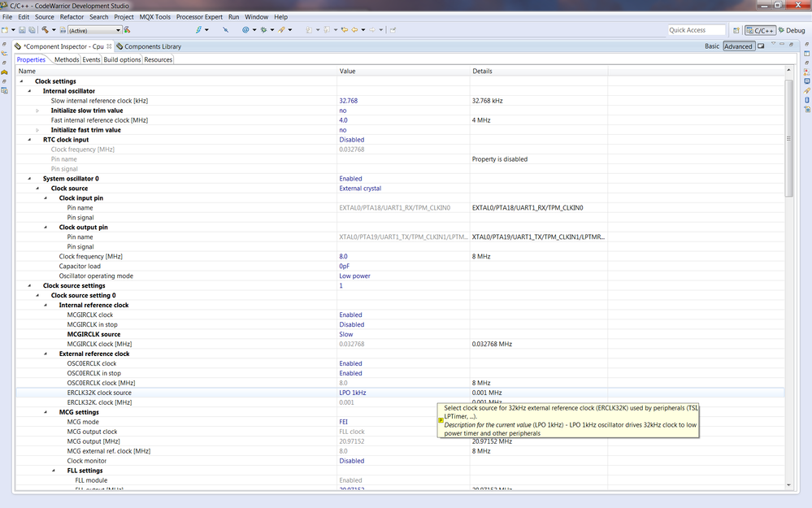Toggle System oscillator 0 Enabled value
Viewport: 812px width, 508px height.
pos(350,179)
